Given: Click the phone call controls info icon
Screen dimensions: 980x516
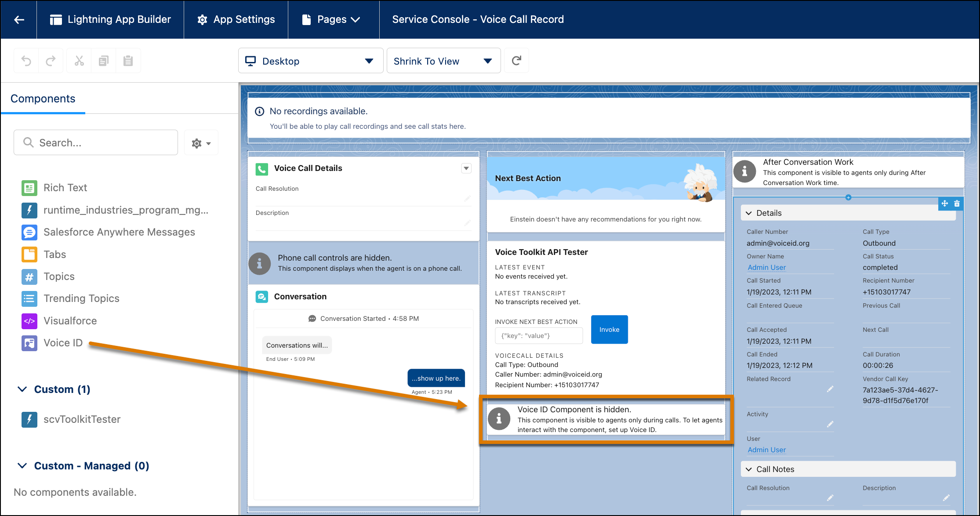Looking at the screenshot, I should (259, 264).
